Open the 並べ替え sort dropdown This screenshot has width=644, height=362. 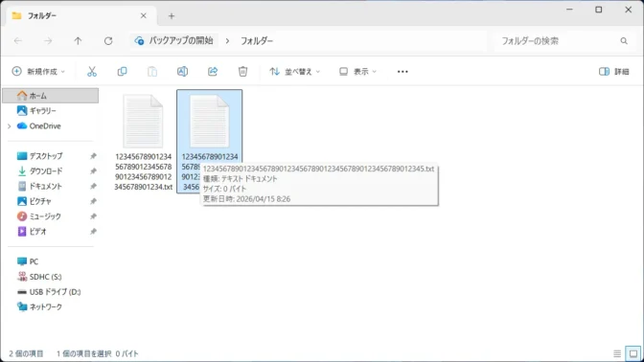tap(294, 72)
